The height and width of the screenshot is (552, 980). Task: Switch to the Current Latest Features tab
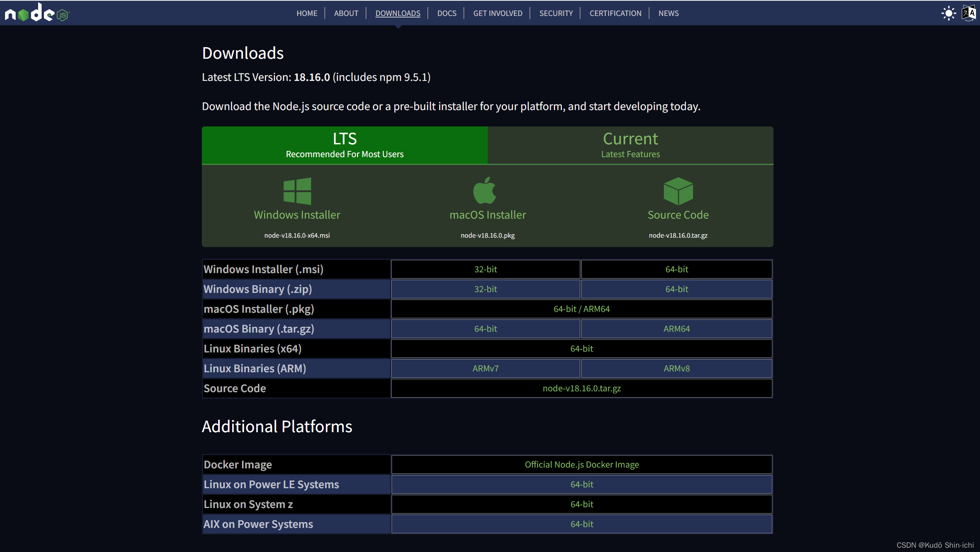click(x=630, y=145)
